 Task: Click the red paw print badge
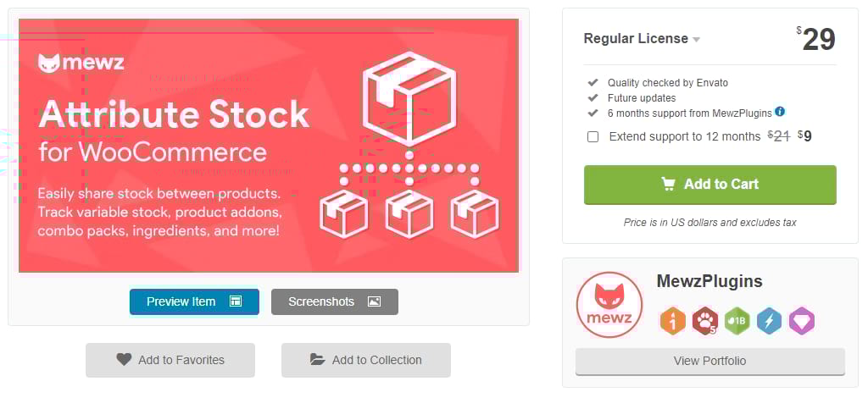pyautogui.click(x=704, y=321)
